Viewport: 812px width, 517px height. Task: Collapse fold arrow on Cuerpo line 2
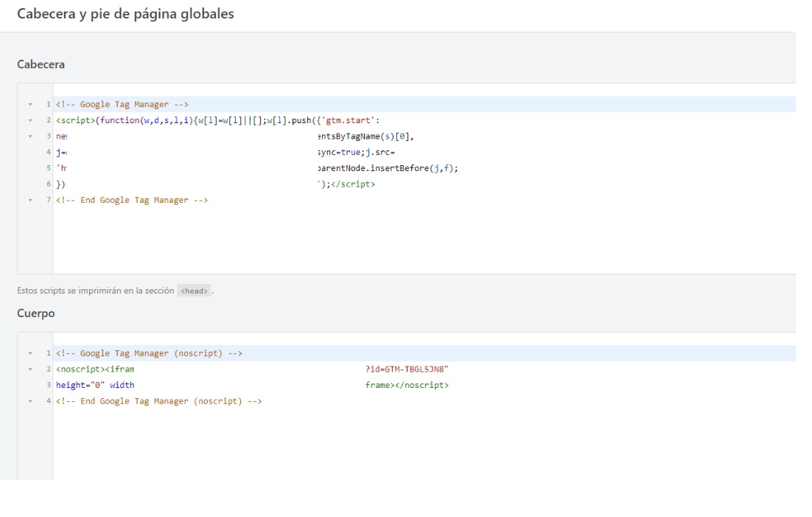pyautogui.click(x=30, y=369)
